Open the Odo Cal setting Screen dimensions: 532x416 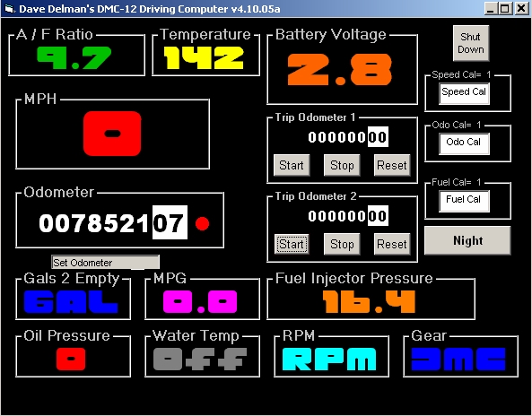464,143
